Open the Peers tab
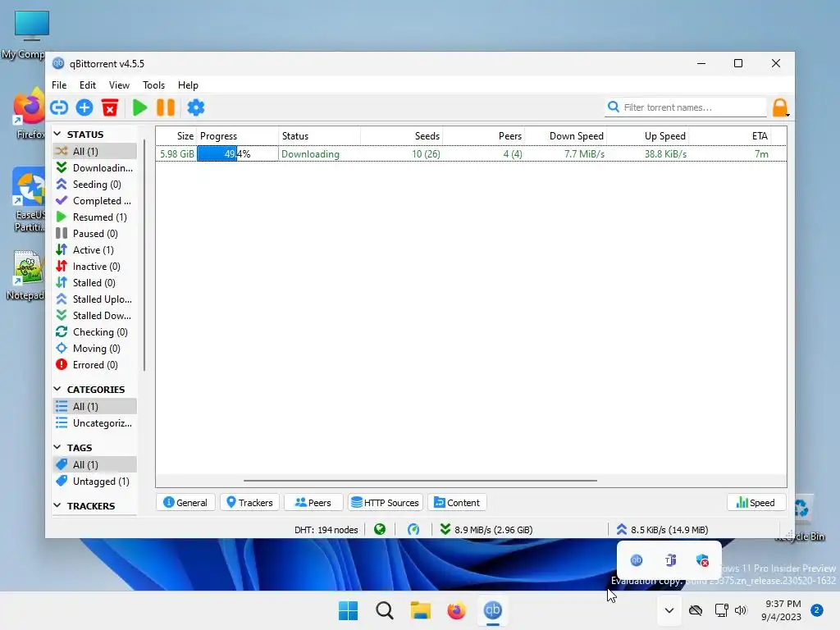 tap(313, 503)
